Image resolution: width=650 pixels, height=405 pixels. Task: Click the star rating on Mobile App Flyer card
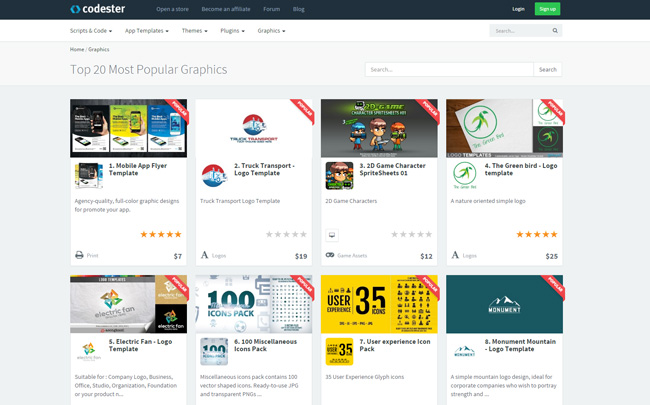[161, 234]
